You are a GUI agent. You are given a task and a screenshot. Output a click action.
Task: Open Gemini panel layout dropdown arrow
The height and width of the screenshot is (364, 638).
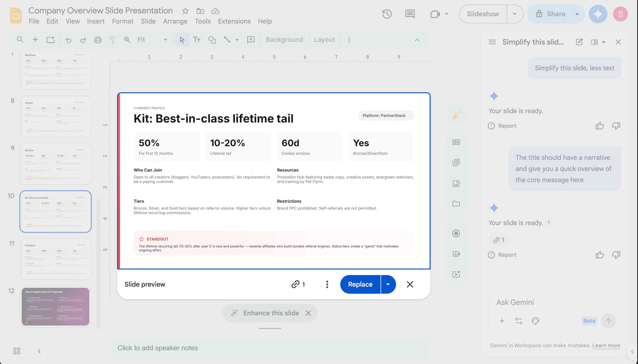[x=603, y=42]
